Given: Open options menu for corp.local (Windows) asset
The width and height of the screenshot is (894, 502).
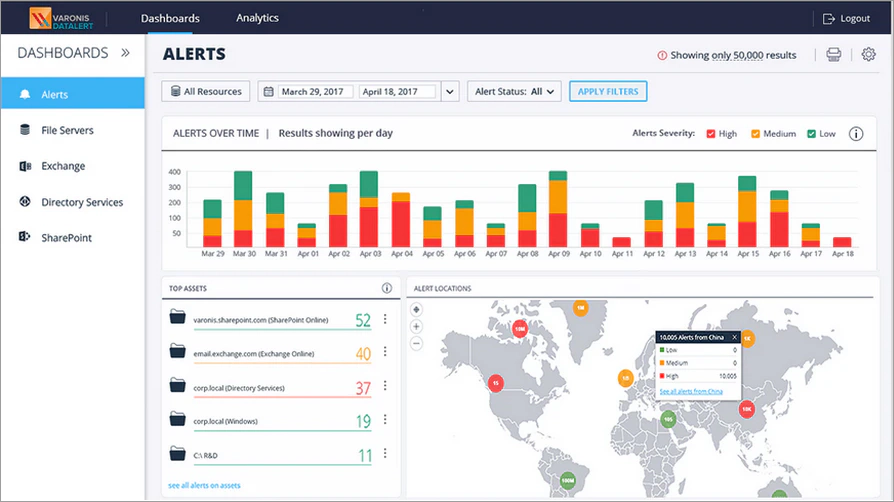Looking at the screenshot, I should 385,419.
